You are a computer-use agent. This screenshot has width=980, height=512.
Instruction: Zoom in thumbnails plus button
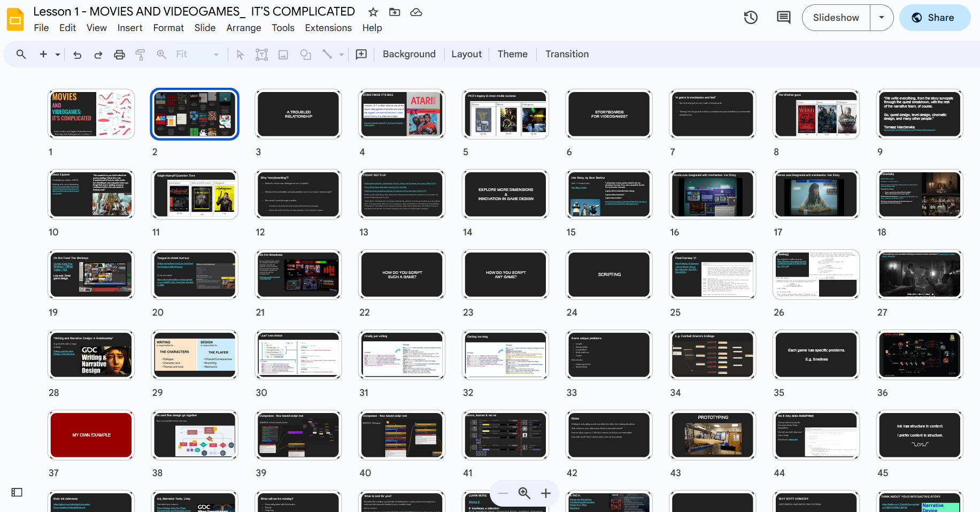(x=546, y=493)
